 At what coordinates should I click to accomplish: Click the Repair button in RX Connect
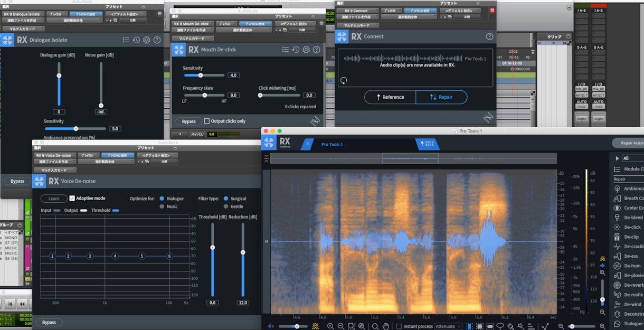click(441, 97)
